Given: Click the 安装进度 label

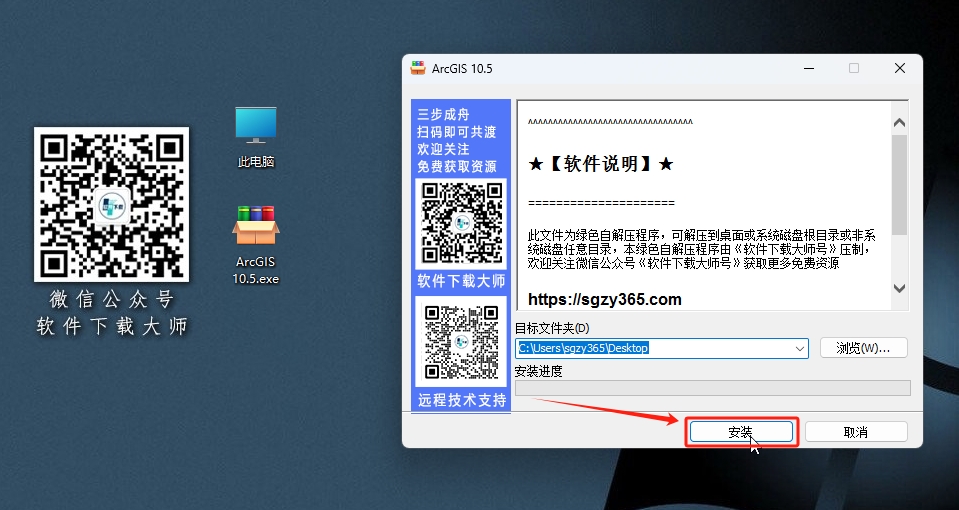Looking at the screenshot, I should 538,371.
